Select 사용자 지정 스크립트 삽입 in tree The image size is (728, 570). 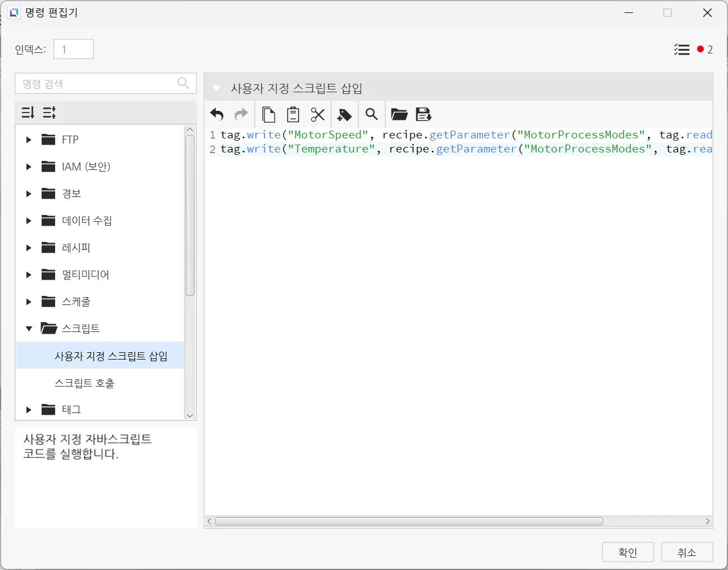[x=111, y=356]
